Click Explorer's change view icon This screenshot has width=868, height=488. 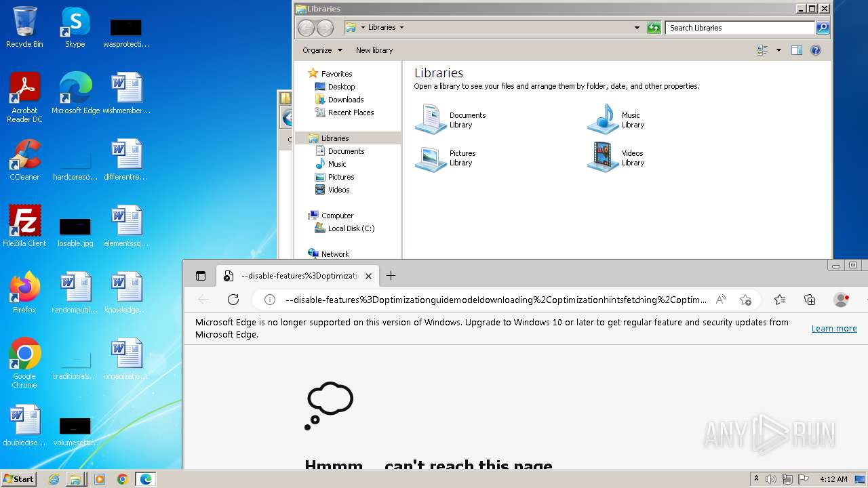tap(762, 50)
